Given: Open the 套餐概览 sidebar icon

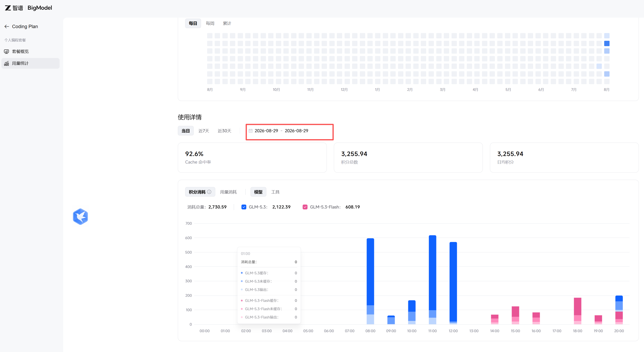Looking at the screenshot, I should click(7, 51).
